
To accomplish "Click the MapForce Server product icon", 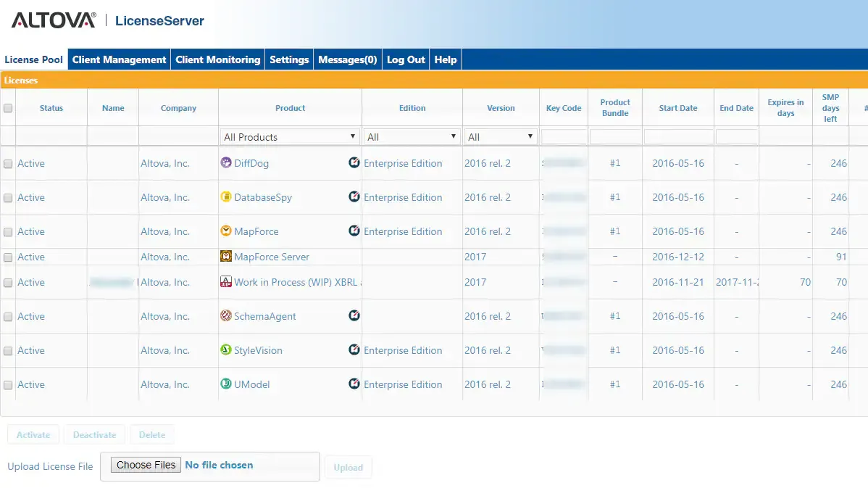I will pos(226,257).
